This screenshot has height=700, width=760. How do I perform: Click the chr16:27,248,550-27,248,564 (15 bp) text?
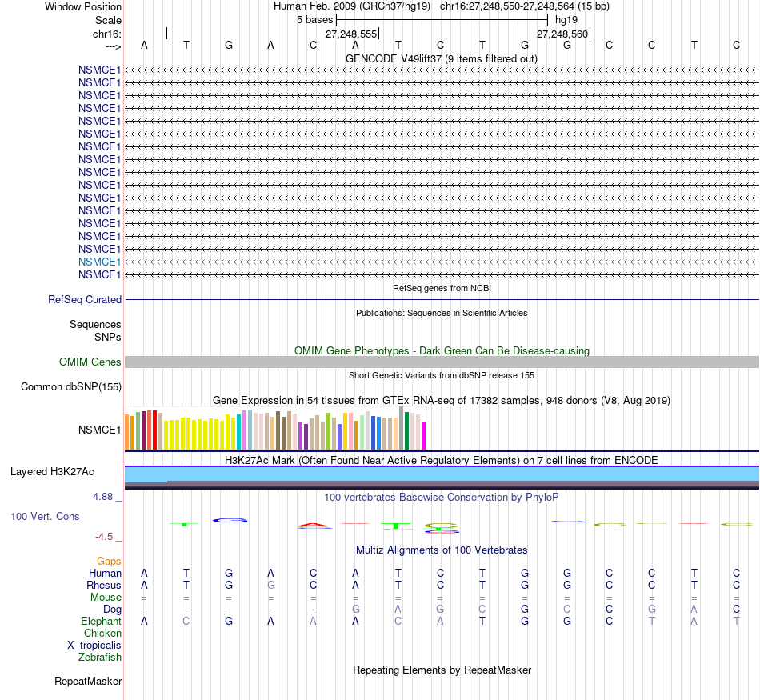525,6
